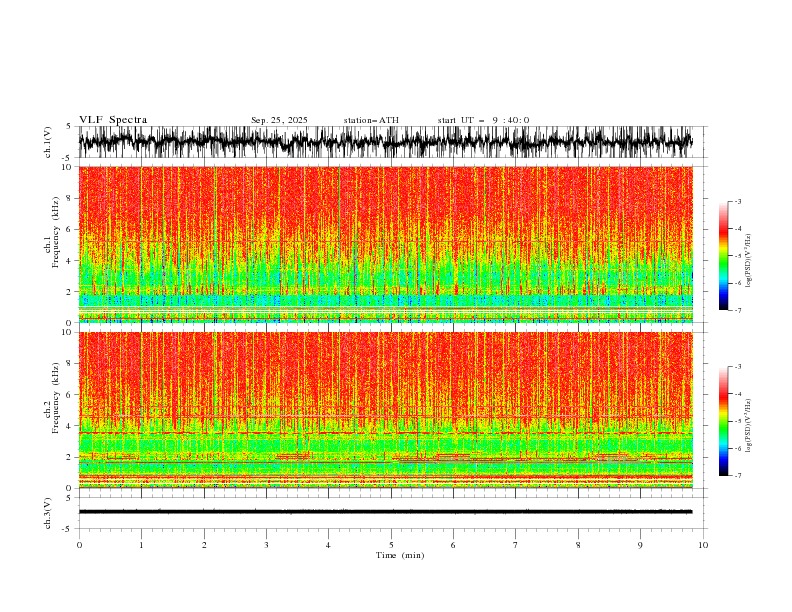Click the "6" kHz tick on the ch.1 frequency axis
Image resolution: width=792 pixels, height=612 pixels.
[69, 229]
